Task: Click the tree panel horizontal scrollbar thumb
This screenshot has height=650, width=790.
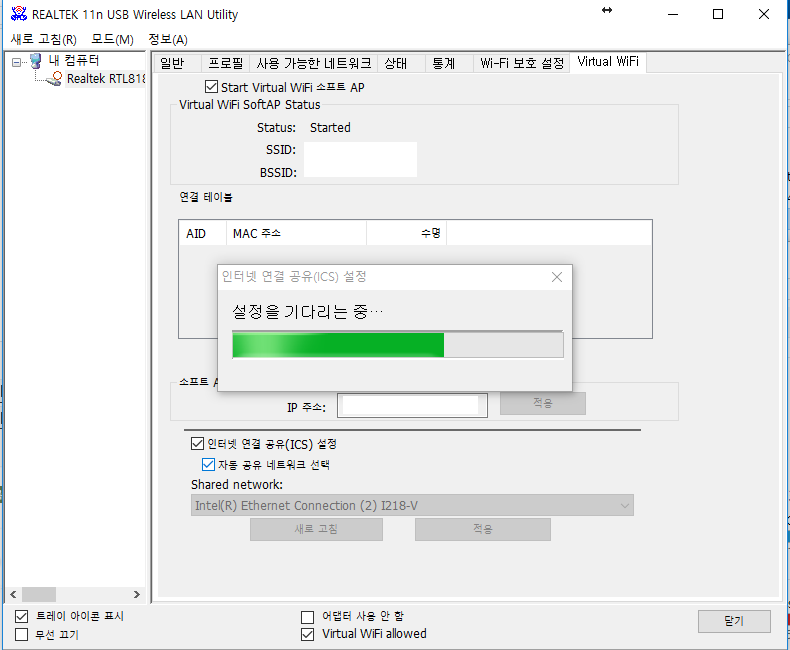Action: (x=39, y=595)
